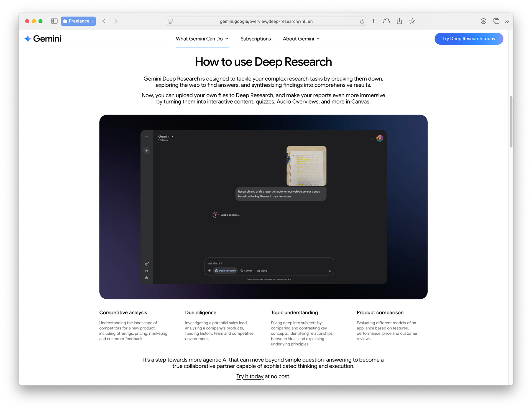The width and height of the screenshot is (532, 410).
Task: Click Try Deep Research today button
Action: (469, 39)
